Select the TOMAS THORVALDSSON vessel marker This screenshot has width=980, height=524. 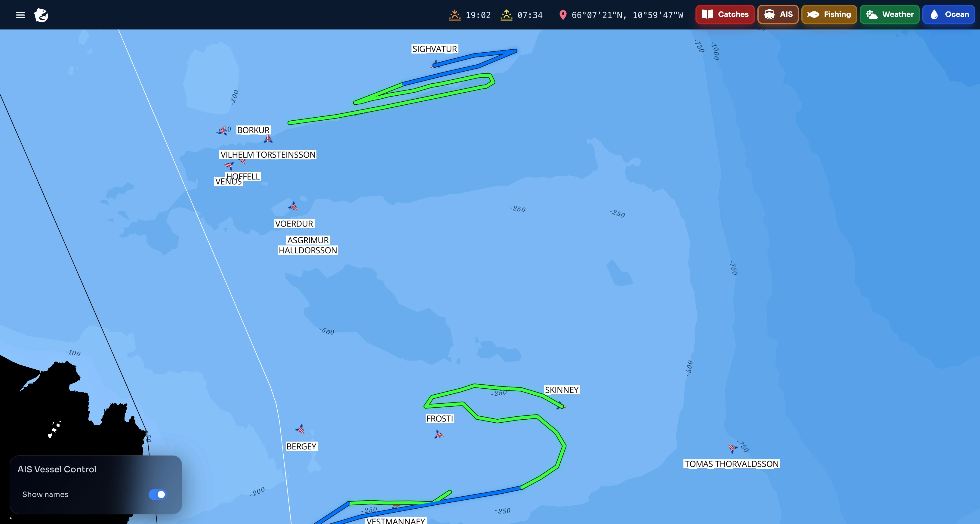point(733,448)
